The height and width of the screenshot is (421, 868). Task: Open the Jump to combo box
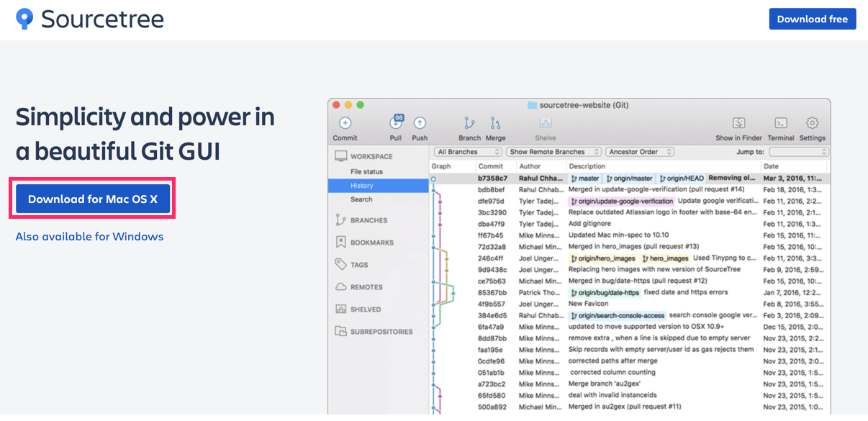point(799,152)
